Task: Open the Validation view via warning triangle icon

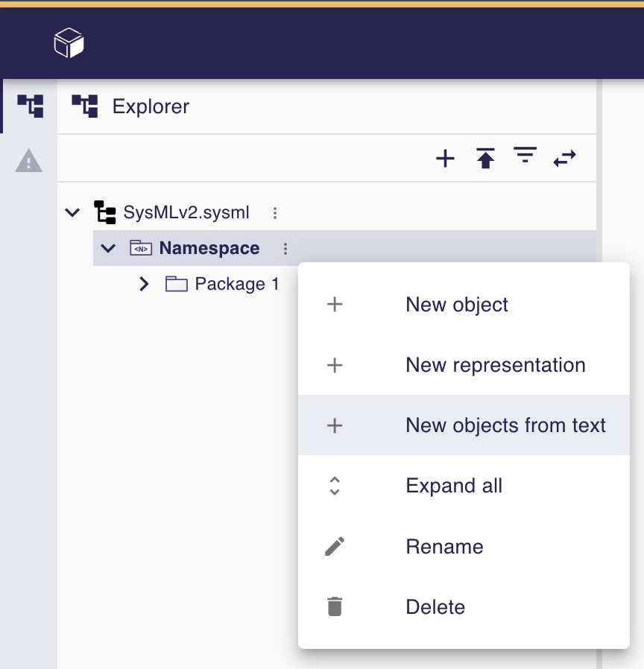Action: [29, 161]
